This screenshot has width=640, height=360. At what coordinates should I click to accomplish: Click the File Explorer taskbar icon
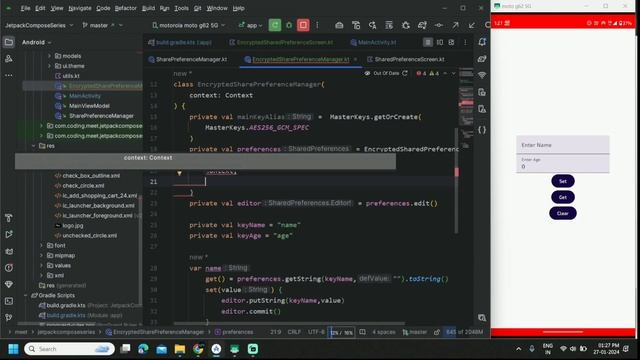point(180,349)
